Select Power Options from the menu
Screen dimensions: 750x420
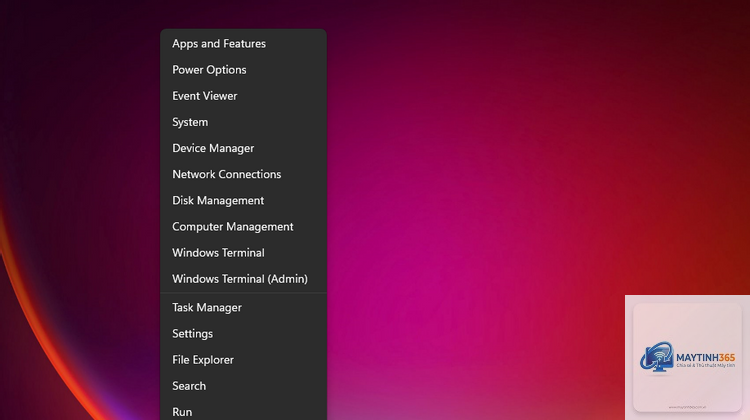click(243, 70)
